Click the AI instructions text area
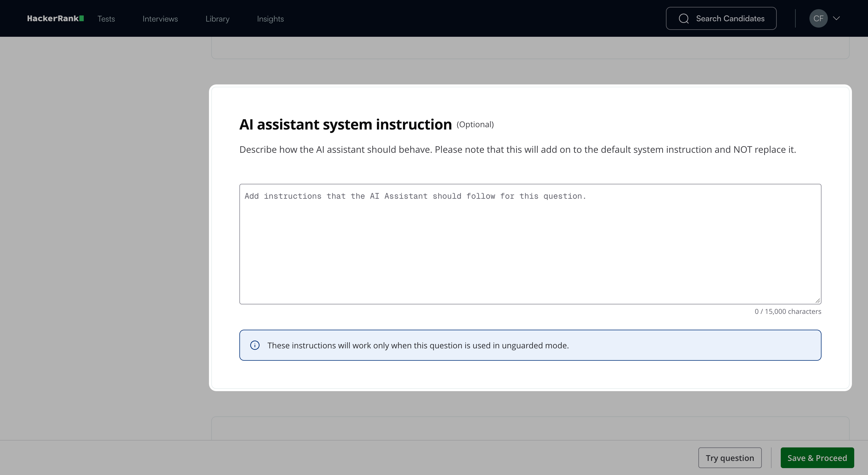Image resolution: width=868 pixels, height=475 pixels. (x=530, y=244)
